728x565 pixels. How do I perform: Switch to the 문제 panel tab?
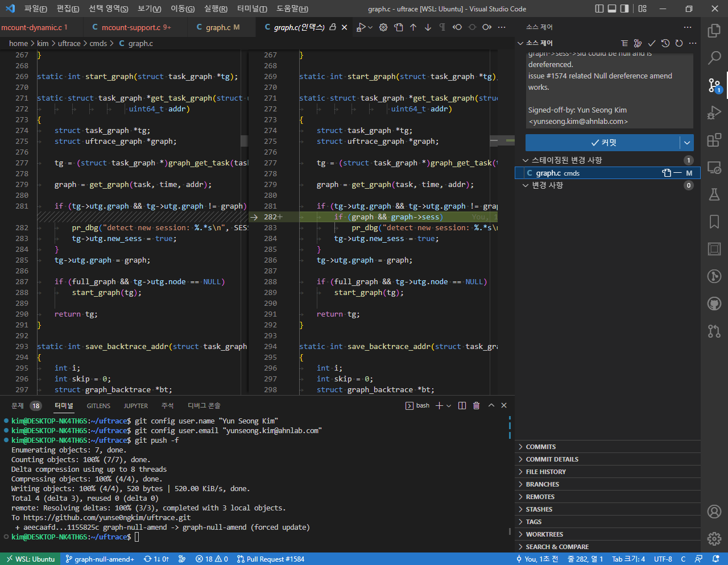tap(26, 405)
